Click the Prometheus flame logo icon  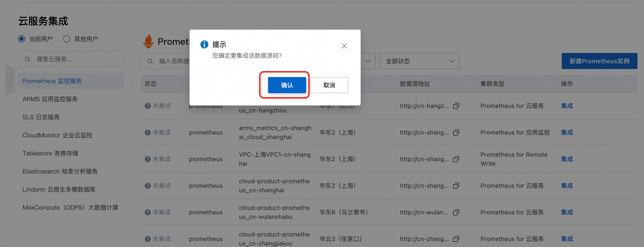point(148,41)
